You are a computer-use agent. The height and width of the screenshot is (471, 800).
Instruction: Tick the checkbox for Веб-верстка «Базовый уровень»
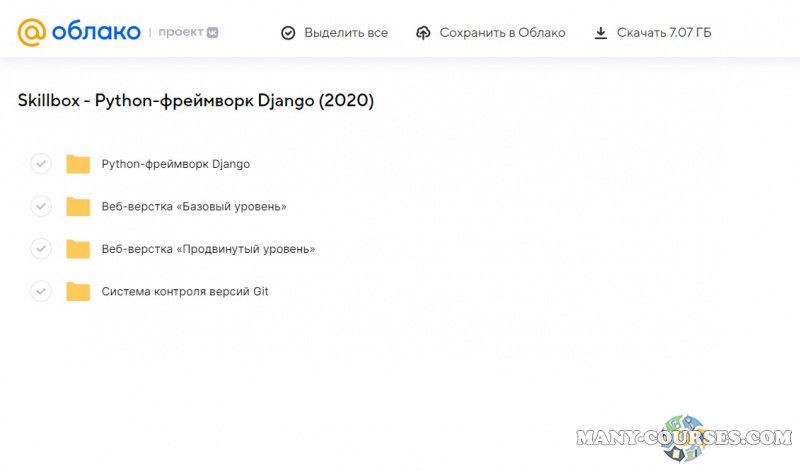click(x=41, y=207)
